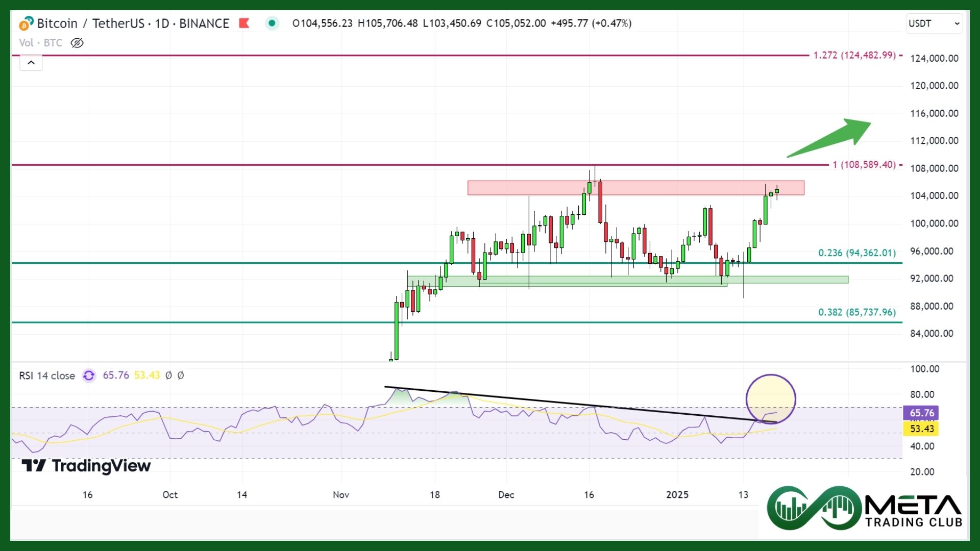Click the O104,556.23 open value

[x=322, y=23]
